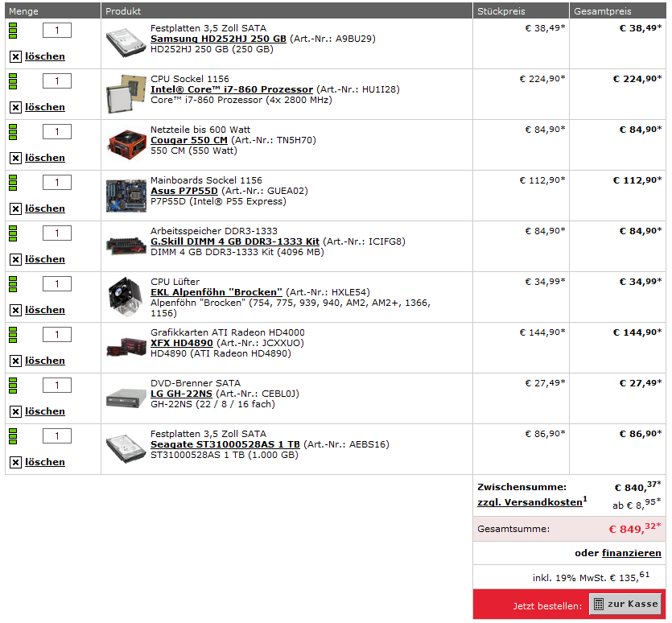Click the Menge column header
Viewport: 672px width, 623px height.
[53, 10]
